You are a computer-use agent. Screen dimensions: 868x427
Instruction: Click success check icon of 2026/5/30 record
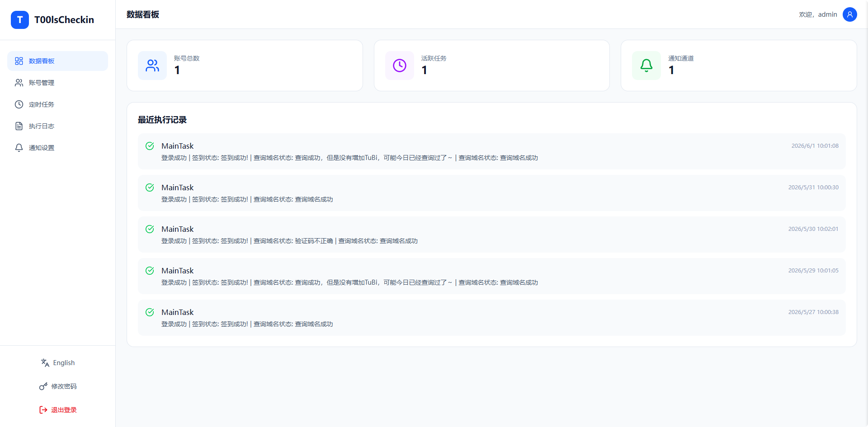150,229
